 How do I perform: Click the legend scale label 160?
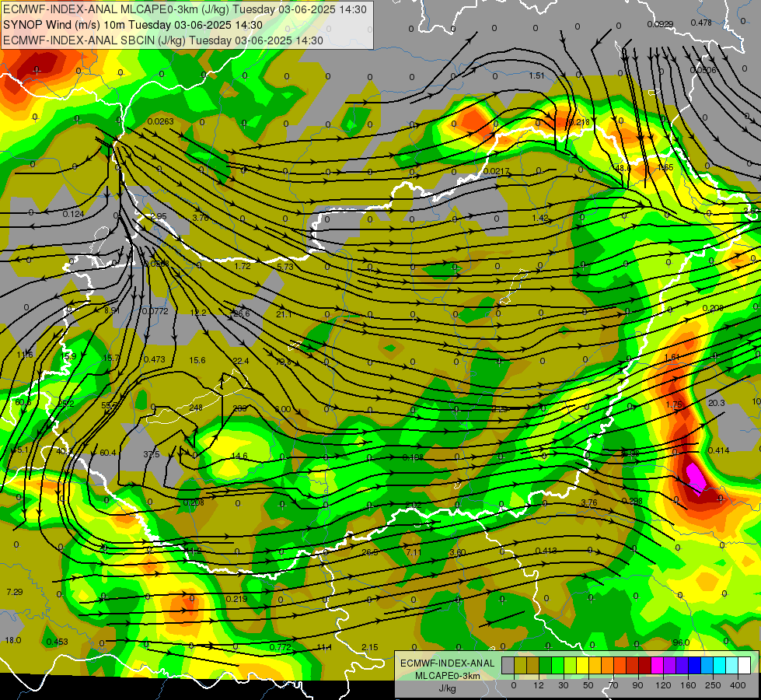pyautogui.click(x=688, y=685)
